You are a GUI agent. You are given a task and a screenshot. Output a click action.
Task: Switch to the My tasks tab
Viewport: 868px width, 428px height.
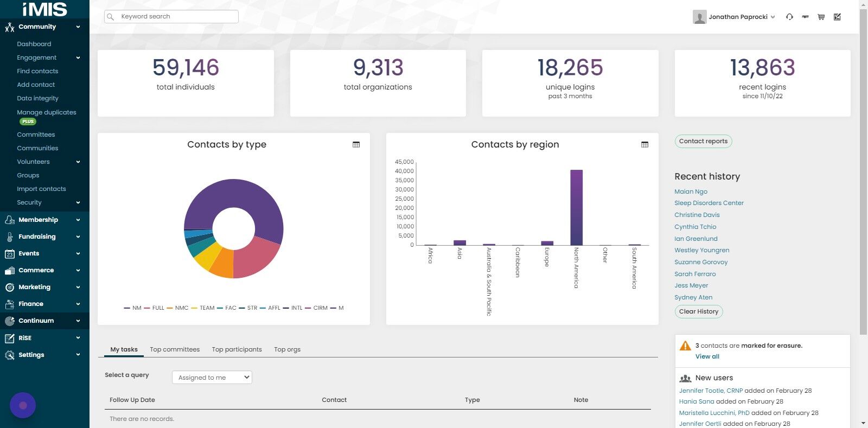tap(124, 349)
